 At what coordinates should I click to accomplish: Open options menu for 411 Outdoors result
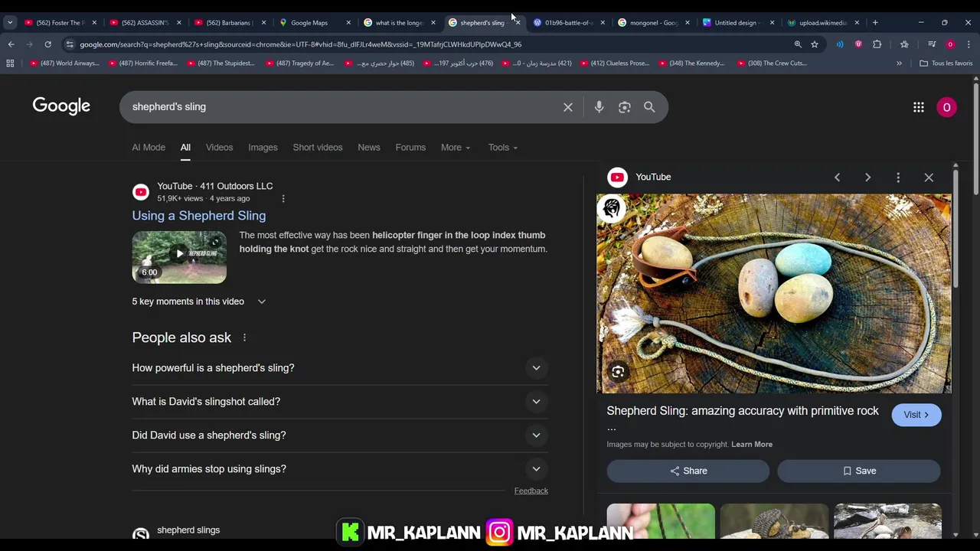click(x=283, y=199)
